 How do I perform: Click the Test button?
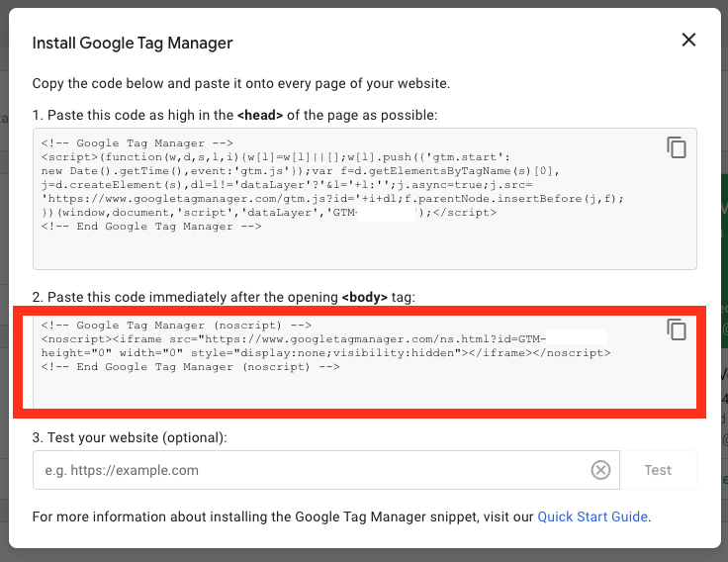658,470
